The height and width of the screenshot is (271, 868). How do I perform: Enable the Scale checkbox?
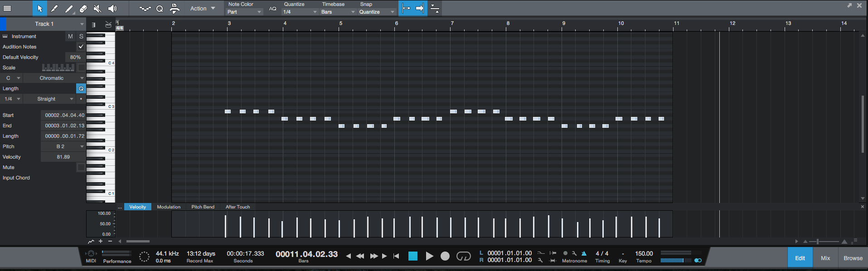[81, 68]
